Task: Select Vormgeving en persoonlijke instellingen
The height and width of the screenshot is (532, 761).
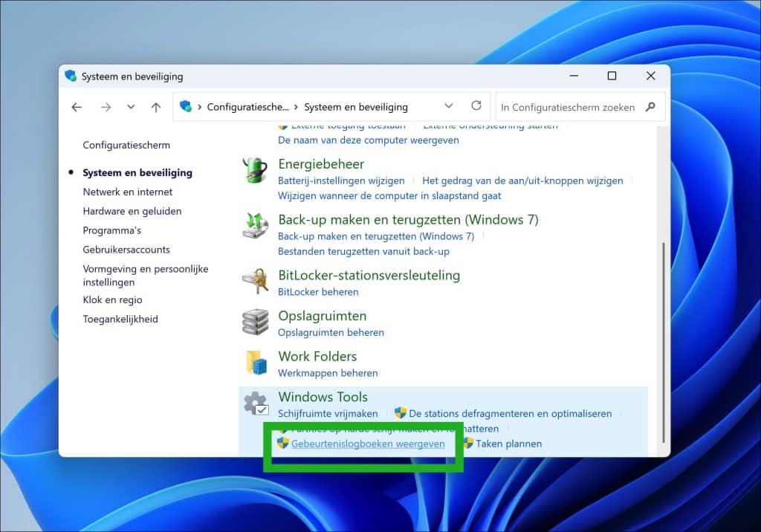Action: (x=146, y=275)
